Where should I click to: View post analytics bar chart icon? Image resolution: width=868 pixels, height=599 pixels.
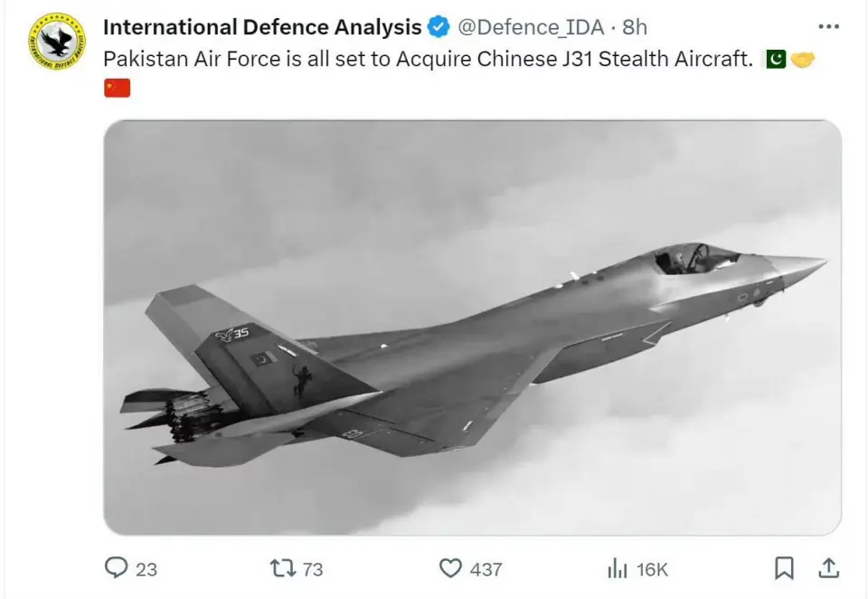618,568
